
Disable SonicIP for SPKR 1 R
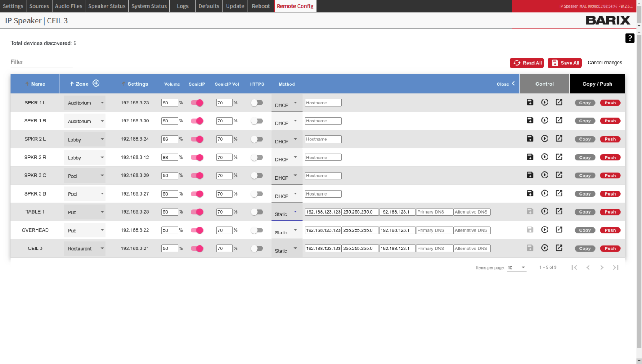click(197, 121)
